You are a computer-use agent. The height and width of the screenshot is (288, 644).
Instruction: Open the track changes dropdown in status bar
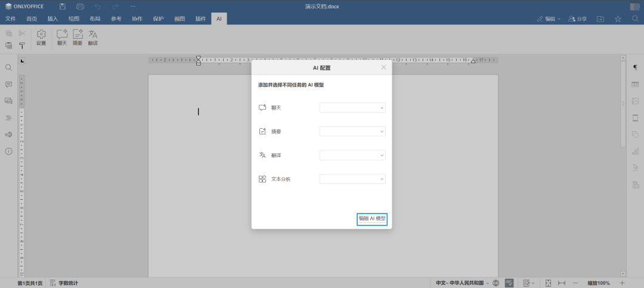pyautogui.click(x=528, y=283)
